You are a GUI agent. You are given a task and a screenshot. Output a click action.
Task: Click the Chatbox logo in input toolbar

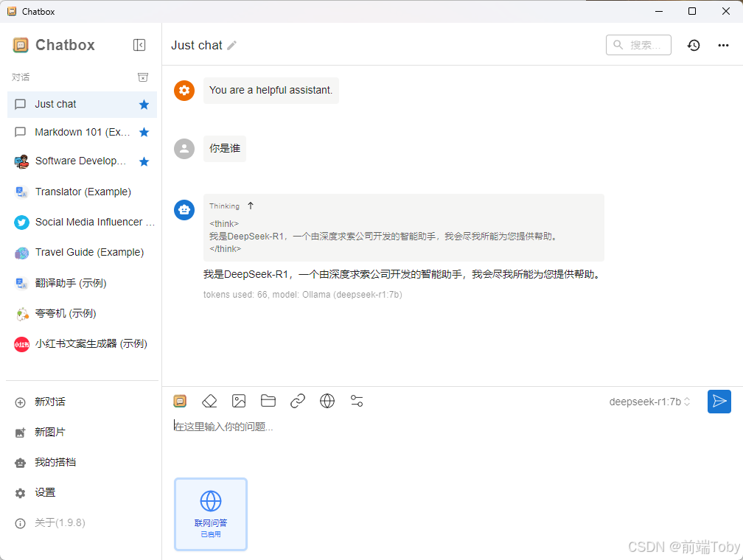click(180, 402)
